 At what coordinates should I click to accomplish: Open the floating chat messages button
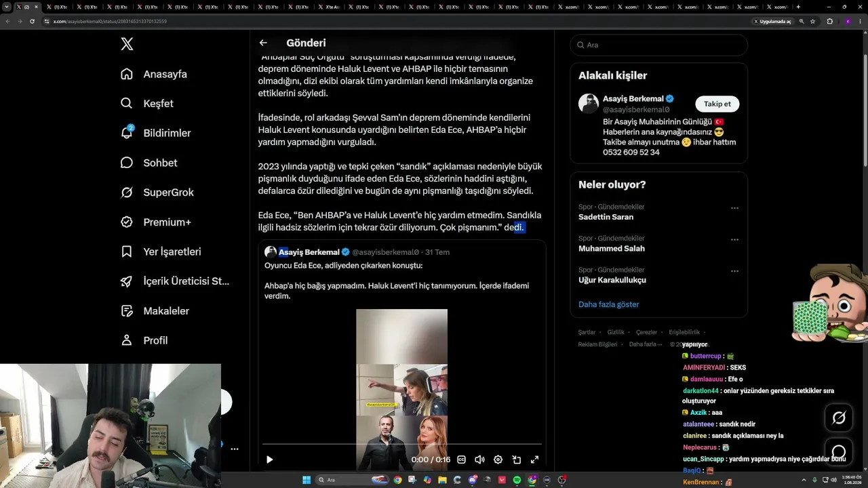(839, 452)
